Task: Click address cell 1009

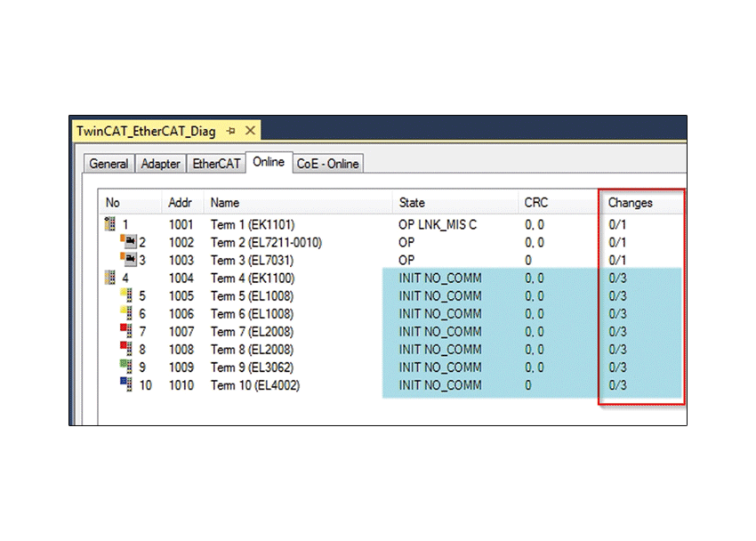Action: tap(181, 367)
